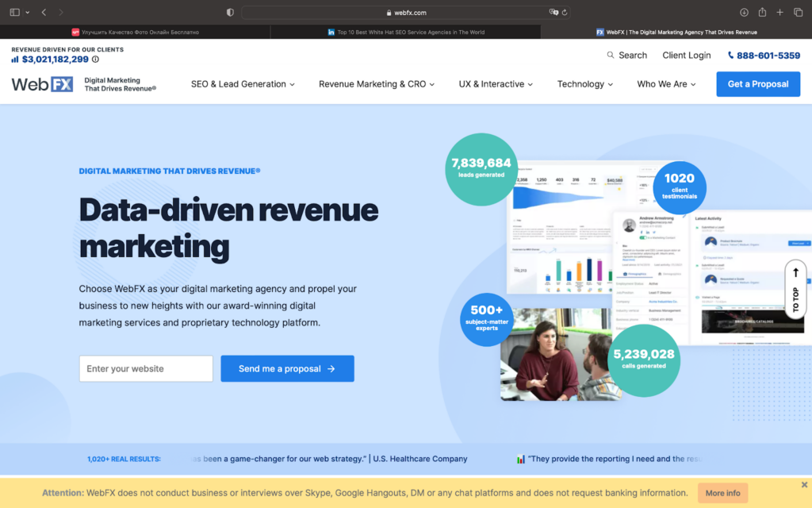
Task: Open the translate icon in address bar
Action: (553, 13)
